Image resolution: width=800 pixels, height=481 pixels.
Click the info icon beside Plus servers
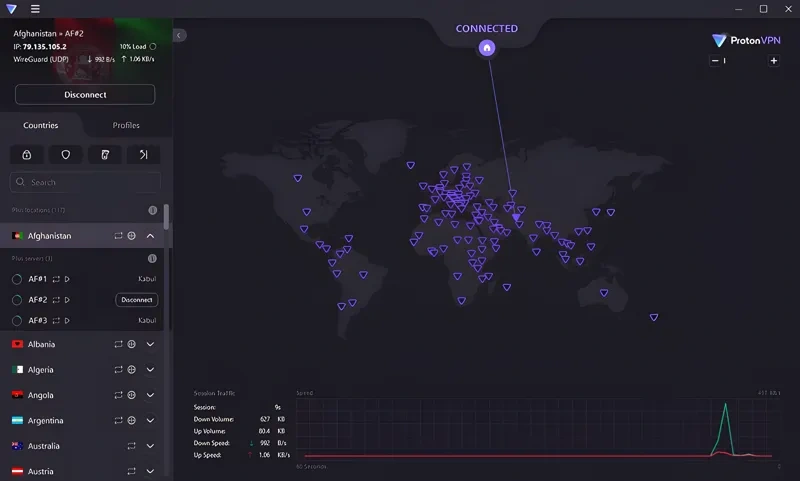[x=153, y=258]
